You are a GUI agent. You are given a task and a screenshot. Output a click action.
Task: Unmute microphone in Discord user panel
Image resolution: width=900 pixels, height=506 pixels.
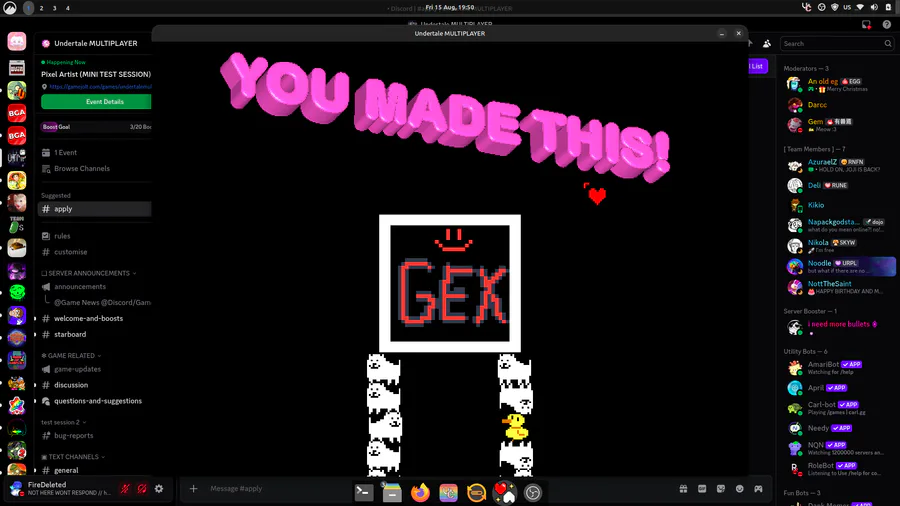tap(125, 489)
